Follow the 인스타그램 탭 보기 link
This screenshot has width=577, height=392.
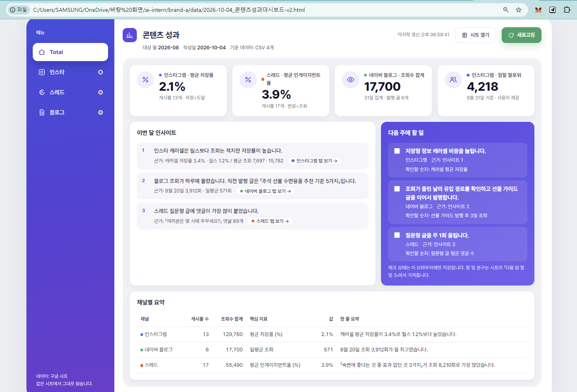tap(314, 161)
